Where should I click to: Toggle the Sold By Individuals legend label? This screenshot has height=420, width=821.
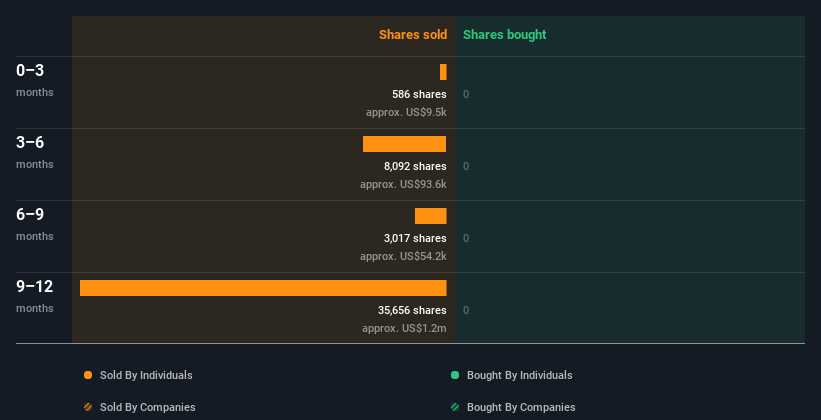click(146, 375)
